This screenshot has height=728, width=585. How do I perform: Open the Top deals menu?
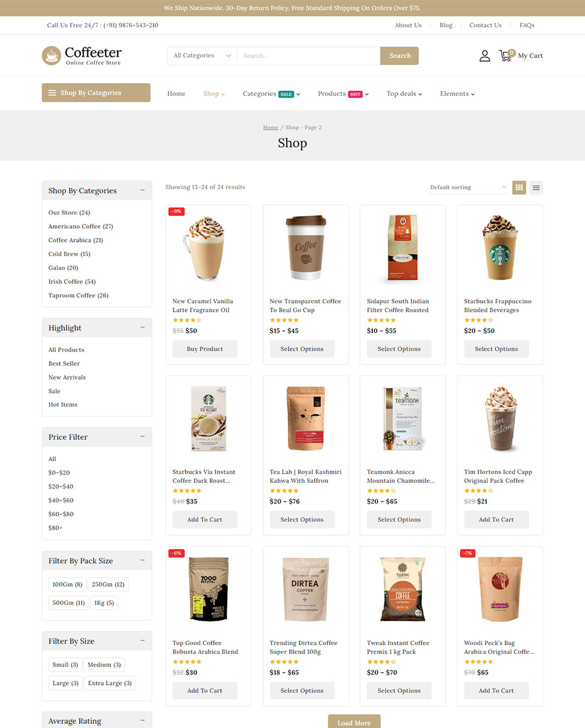coord(404,94)
